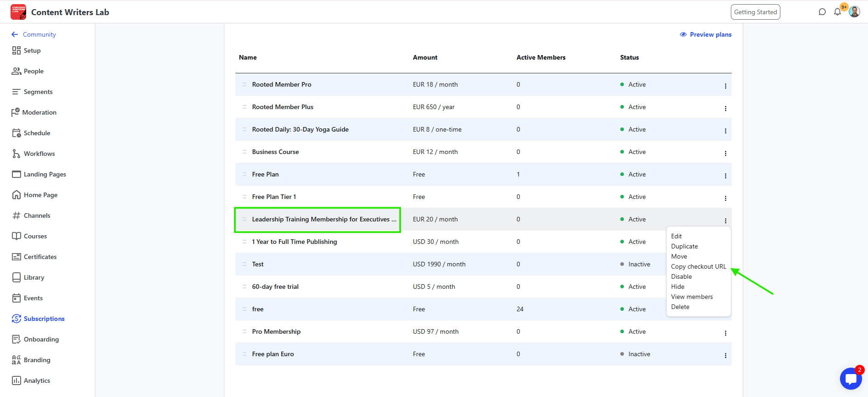Click the Test plan name
Viewport: 868px width, 397px height.
pos(258,264)
